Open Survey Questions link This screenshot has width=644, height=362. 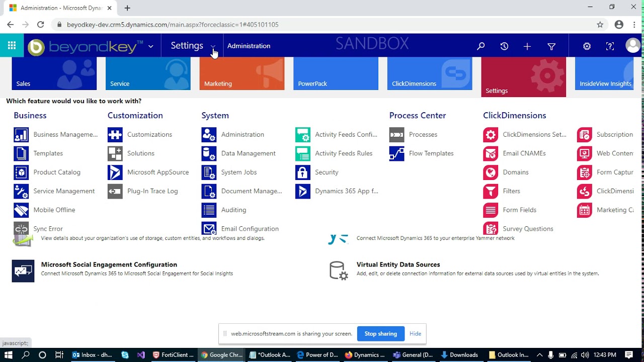(528, 229)
